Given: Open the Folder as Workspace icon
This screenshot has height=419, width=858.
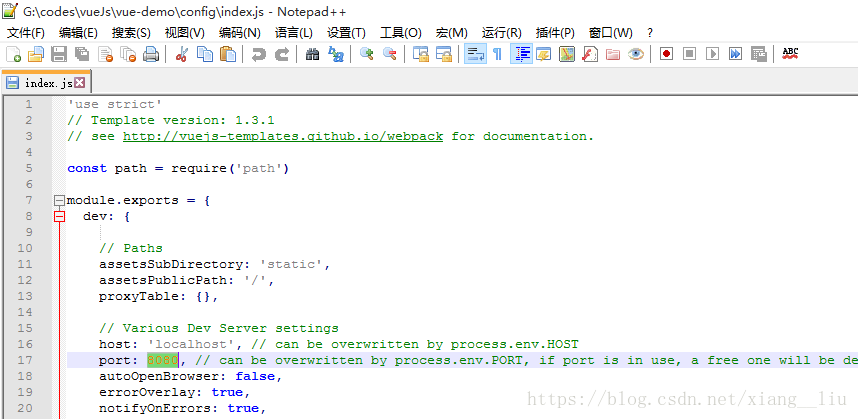Looking at the screenshot, I should click(x=612, y=54).
